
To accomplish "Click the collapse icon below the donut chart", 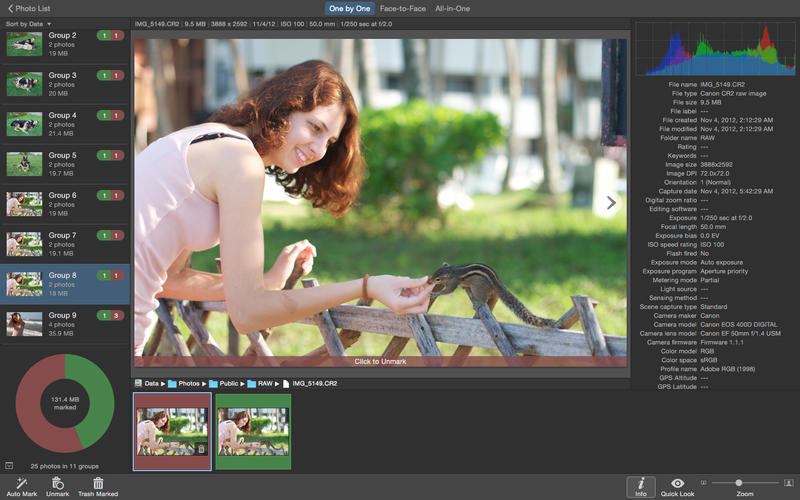I will coord(9,465).
